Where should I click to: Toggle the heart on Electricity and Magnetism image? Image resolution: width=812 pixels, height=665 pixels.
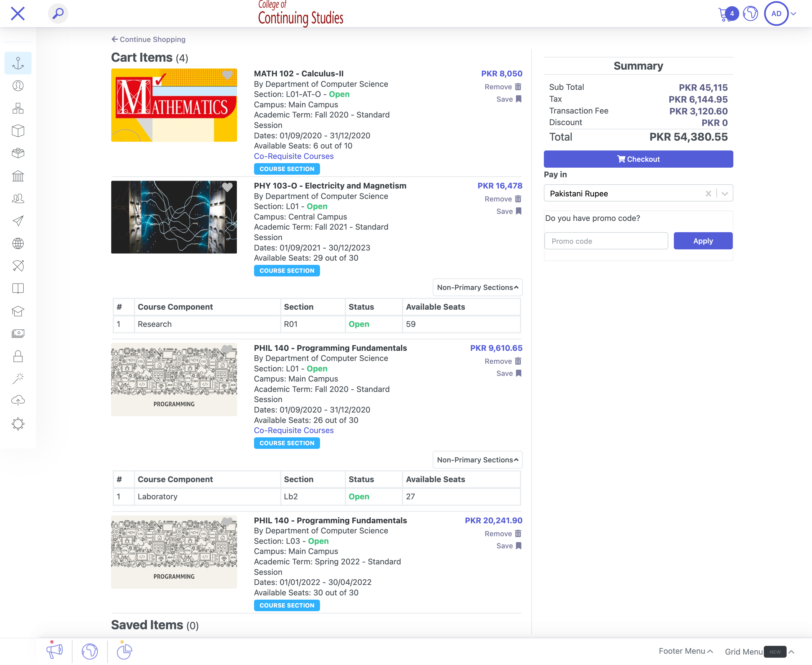[227, 187]
